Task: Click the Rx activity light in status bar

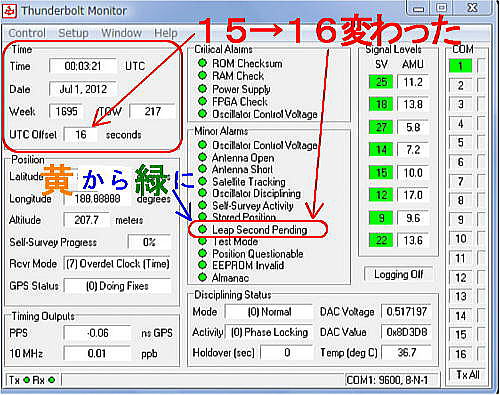Action: 51,380
